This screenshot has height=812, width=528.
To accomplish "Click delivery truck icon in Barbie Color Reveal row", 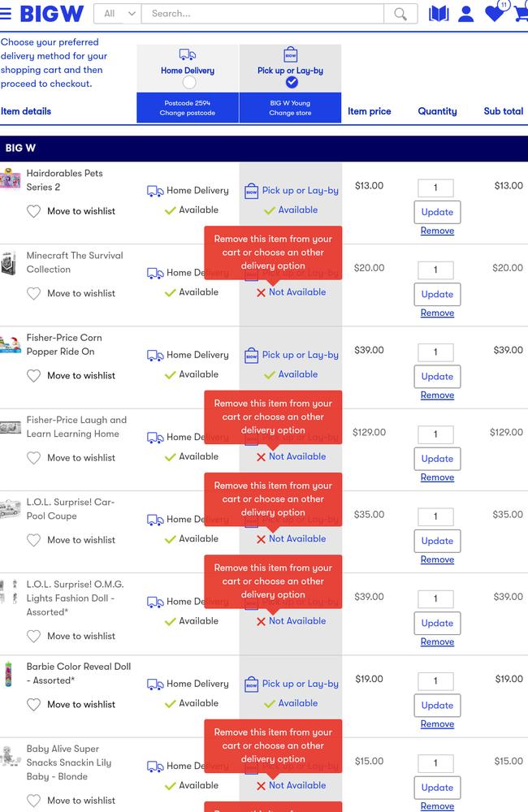I will point(155,685).
